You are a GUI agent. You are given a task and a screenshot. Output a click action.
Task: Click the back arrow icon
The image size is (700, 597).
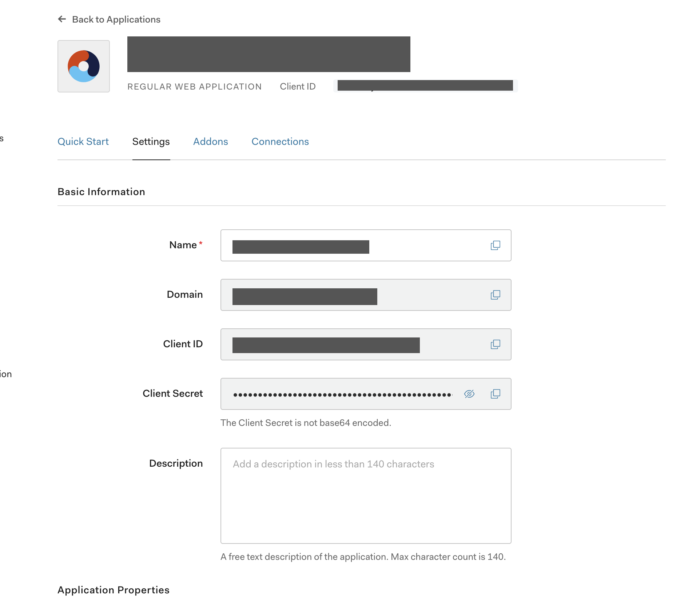pos(62,19)
